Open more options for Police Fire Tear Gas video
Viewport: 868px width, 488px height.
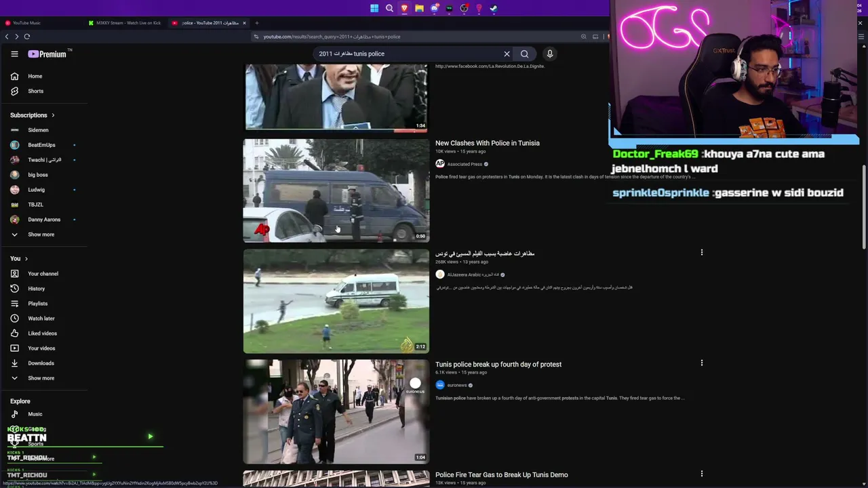pyautogui.click(x=702, y=473)
